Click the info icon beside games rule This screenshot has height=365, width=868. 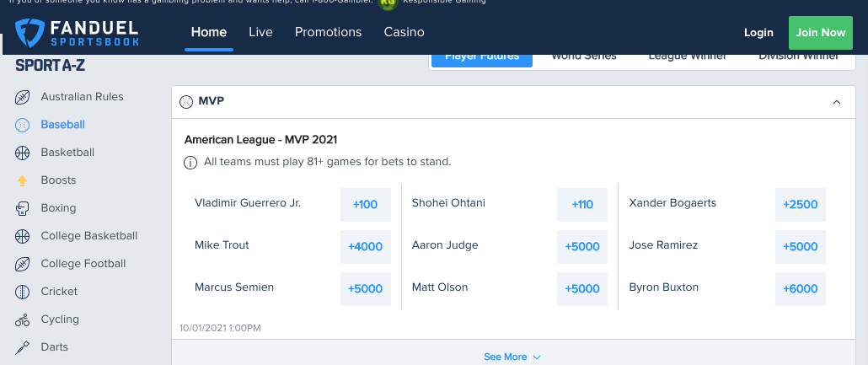point(190,163)
